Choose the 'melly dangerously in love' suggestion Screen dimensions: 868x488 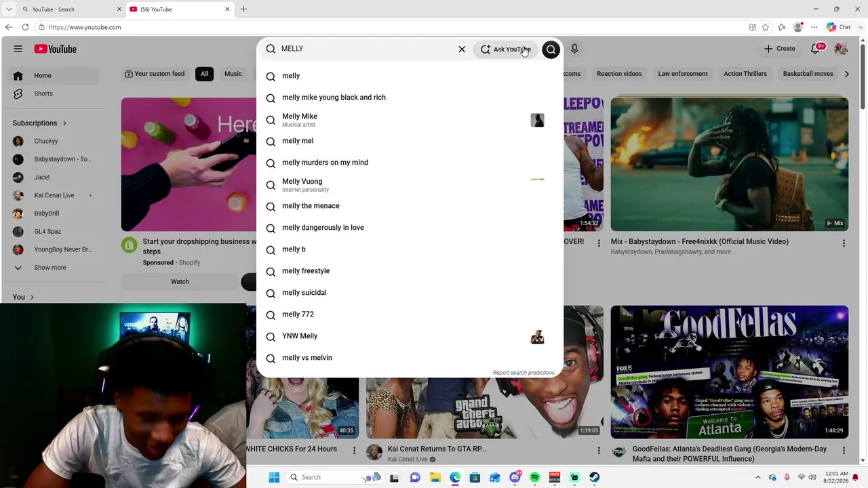(x=410, y=228)
